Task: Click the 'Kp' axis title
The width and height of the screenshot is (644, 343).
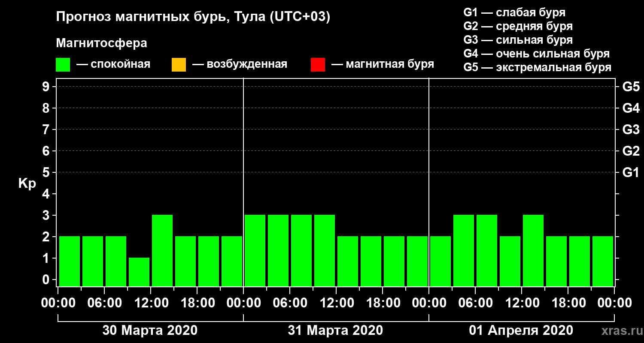Action: click(x=27, y=184)
